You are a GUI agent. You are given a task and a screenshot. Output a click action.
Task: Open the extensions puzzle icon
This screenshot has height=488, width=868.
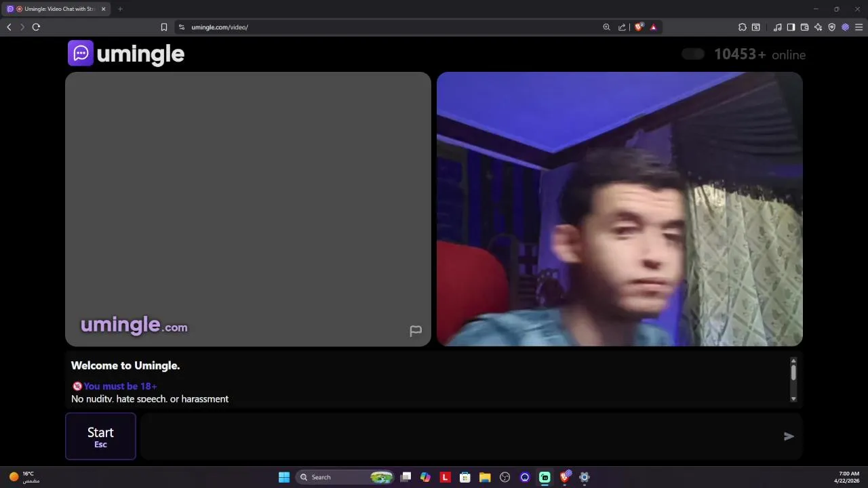[743, 27]
